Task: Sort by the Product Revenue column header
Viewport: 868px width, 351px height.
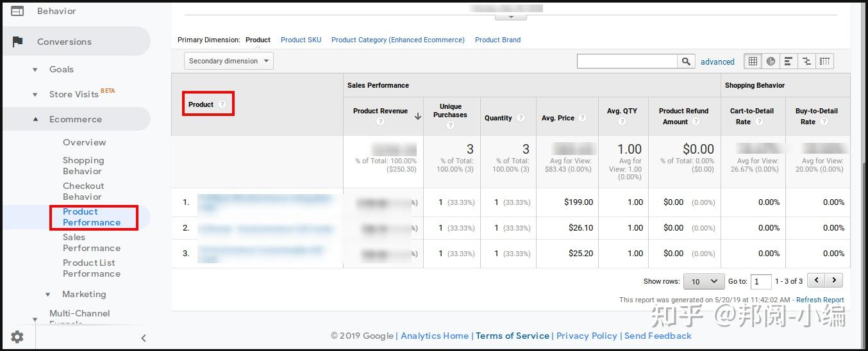Action: (380, 111)
